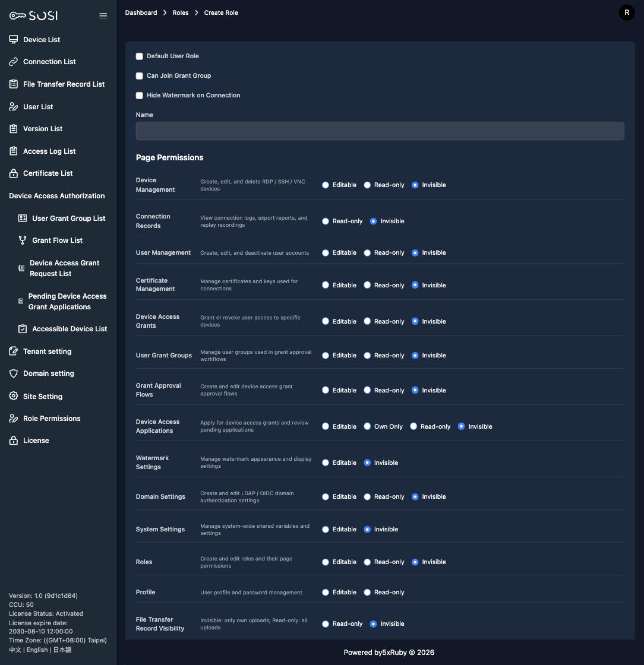Image resolution: width=644 pixels, height=665 pixels.
Task: Click the Certificate List lock icon
Action: pos(14,173)
